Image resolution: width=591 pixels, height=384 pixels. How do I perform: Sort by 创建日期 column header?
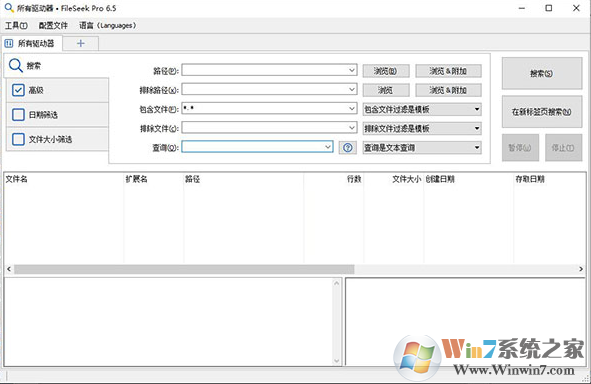(x=469, y=179)
